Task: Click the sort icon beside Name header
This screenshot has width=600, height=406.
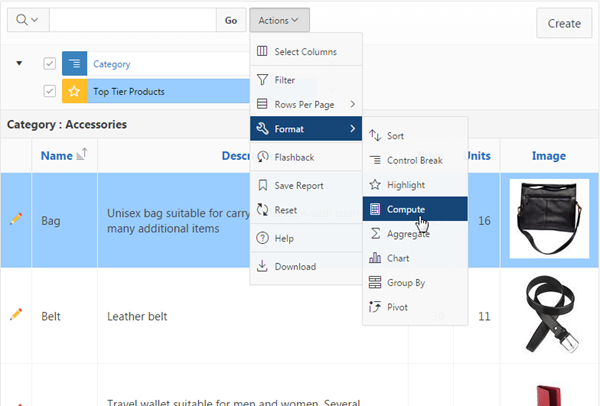Action: [82, 154]
